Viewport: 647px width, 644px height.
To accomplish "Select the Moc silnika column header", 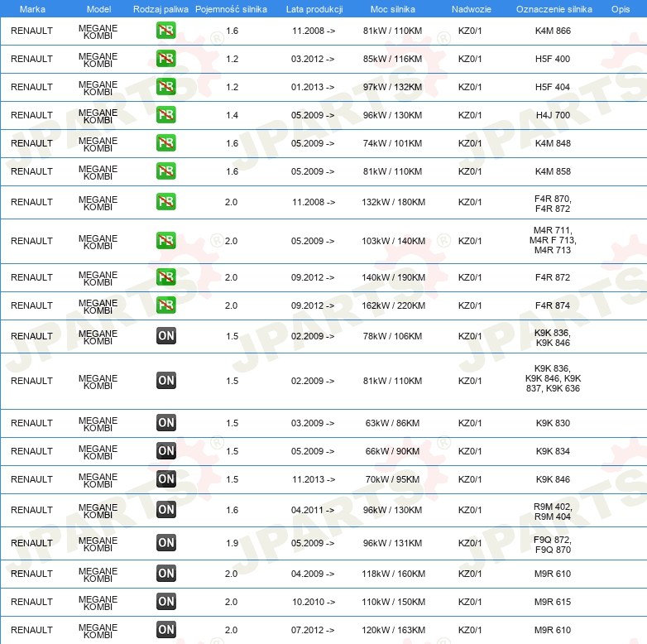I will (393, 9).
